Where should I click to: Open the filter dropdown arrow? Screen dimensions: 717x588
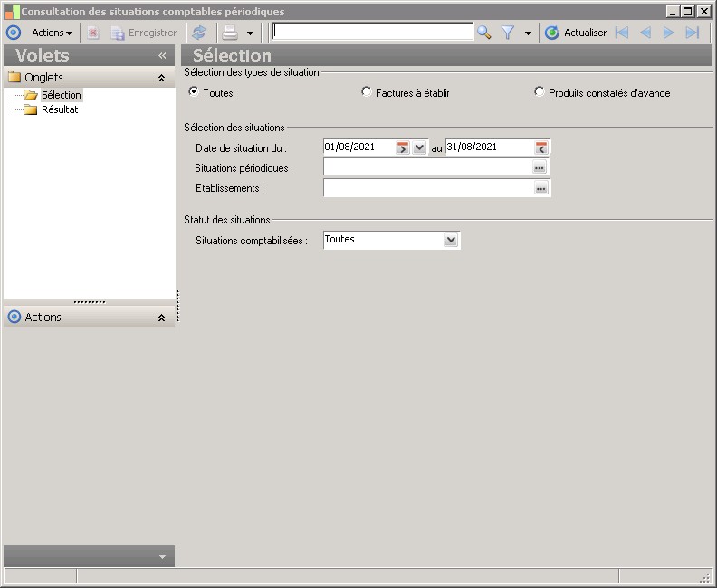528,33
